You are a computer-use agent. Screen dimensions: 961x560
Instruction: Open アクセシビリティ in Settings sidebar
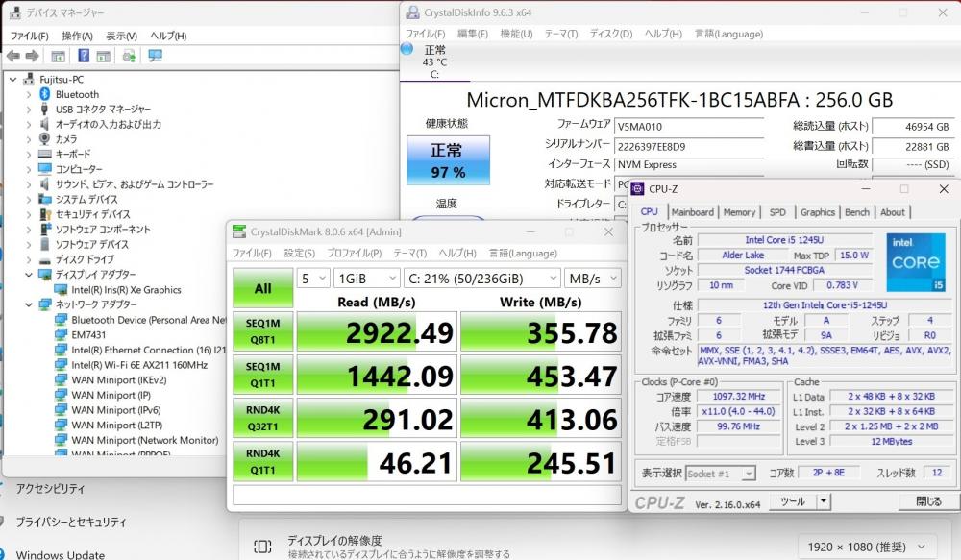(50, 488)
